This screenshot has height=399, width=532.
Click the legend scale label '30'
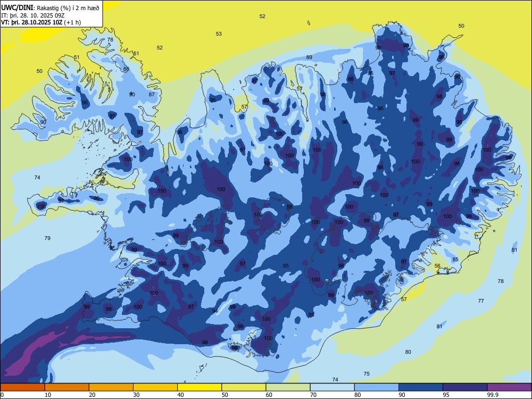point(136,395)
